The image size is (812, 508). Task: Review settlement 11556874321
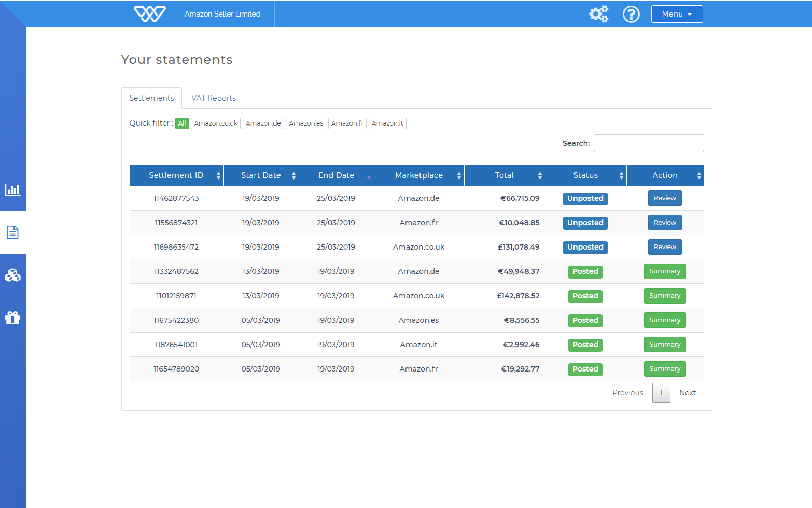(665, 223)
